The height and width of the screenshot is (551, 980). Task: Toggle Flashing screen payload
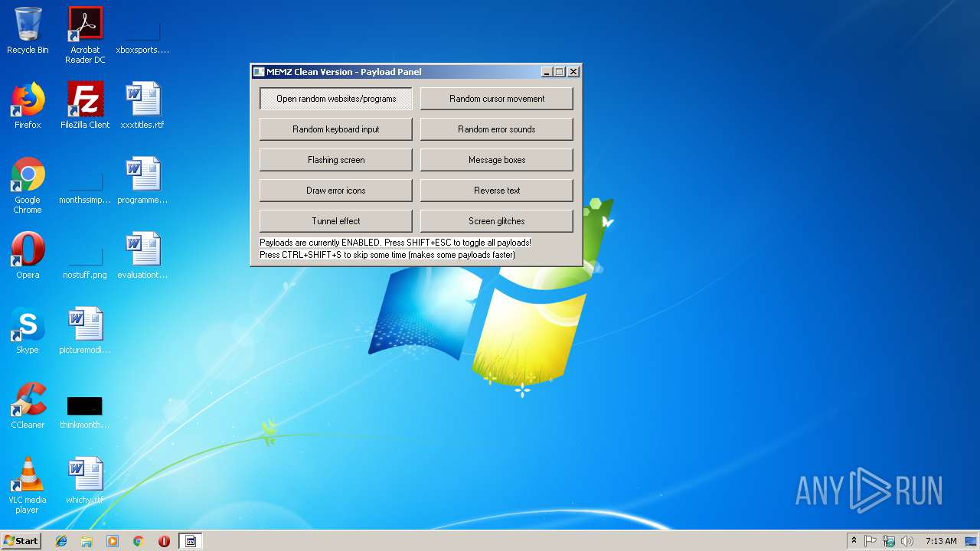pos(336,160)
